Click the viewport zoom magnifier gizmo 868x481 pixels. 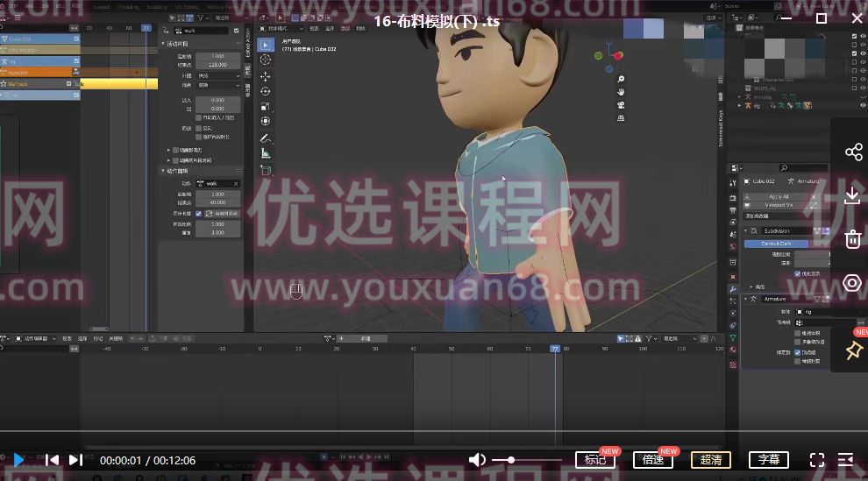click(x=621, y=80)
